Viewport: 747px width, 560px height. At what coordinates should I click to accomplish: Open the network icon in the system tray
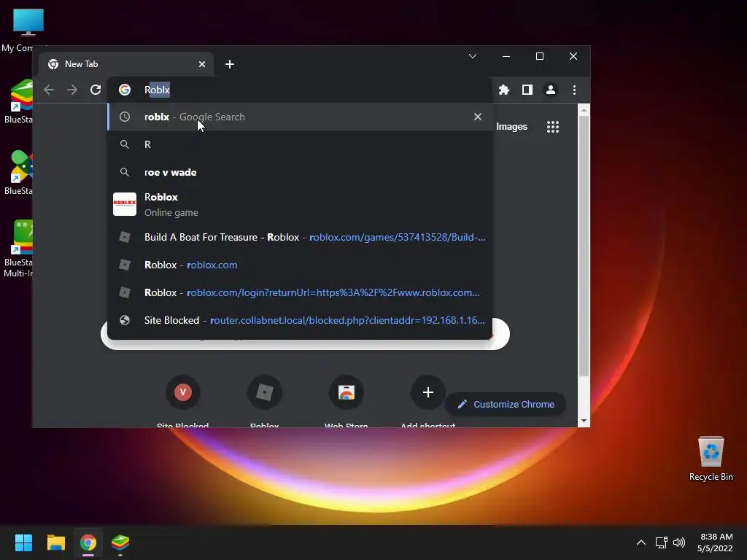pyautogui.click(x=661, y=542)
